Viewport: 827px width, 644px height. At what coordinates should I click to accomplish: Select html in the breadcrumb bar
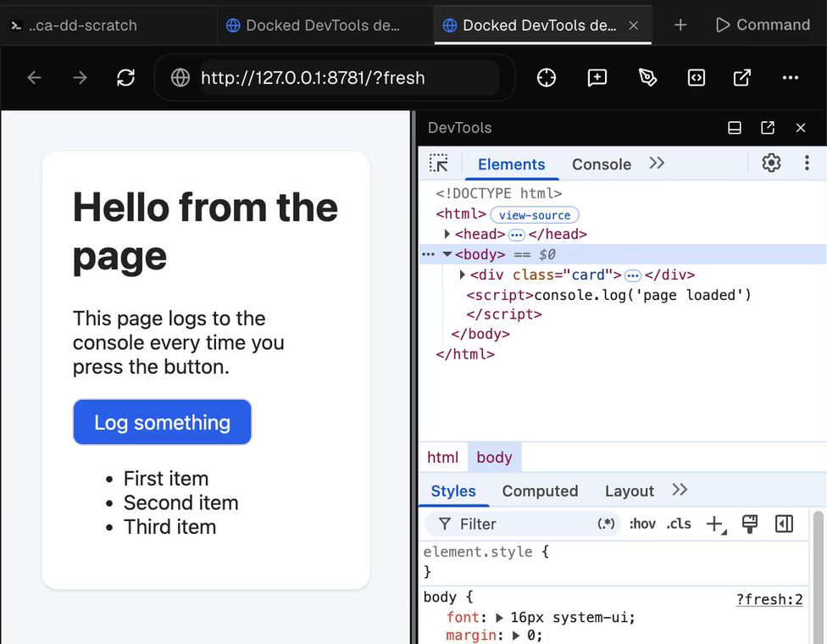click(442, 458)
